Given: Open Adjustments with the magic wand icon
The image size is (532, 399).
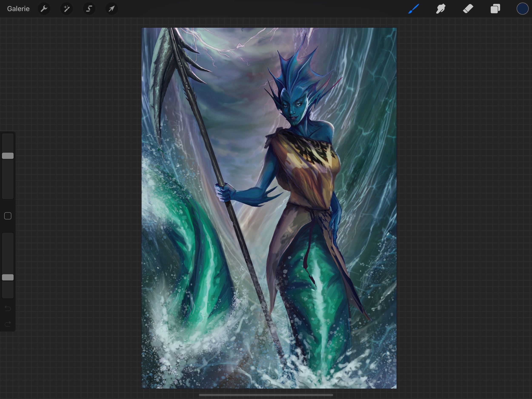Looking at the screenshot, I should coord(67,9).
